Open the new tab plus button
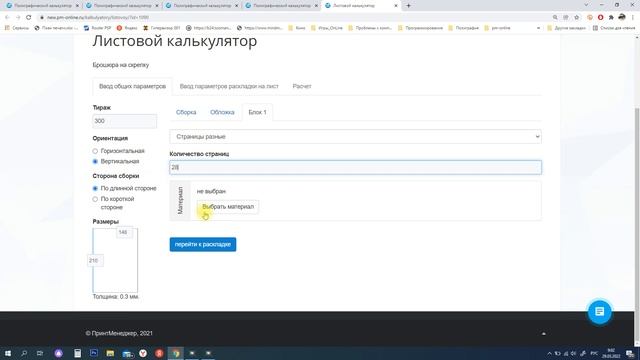This screenshot has height=360, width=640. point(408,6)
